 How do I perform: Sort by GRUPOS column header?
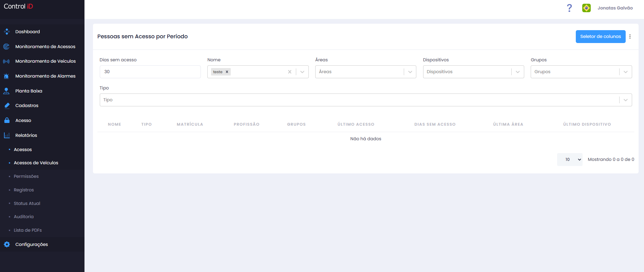click(x=297, y=124)
